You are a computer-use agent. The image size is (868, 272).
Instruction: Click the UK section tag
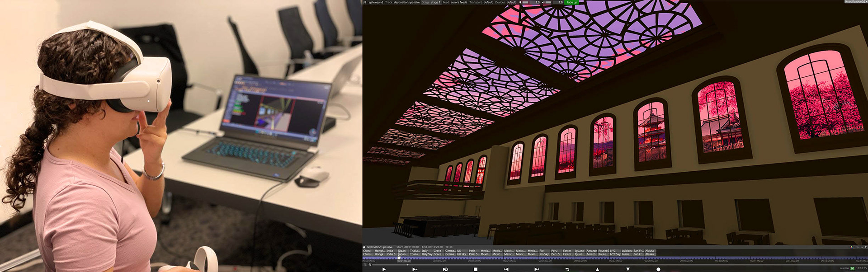click(462, 251)
